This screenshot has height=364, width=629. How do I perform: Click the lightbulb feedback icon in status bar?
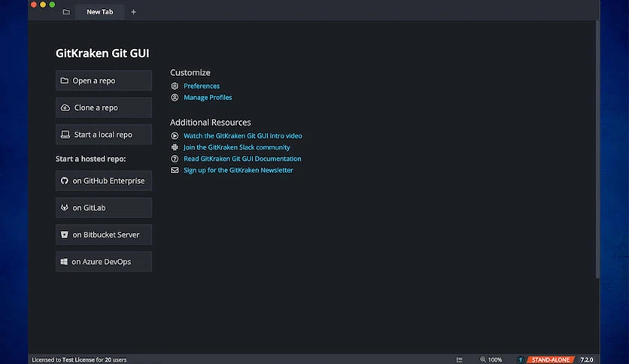(x=521, y=359)
